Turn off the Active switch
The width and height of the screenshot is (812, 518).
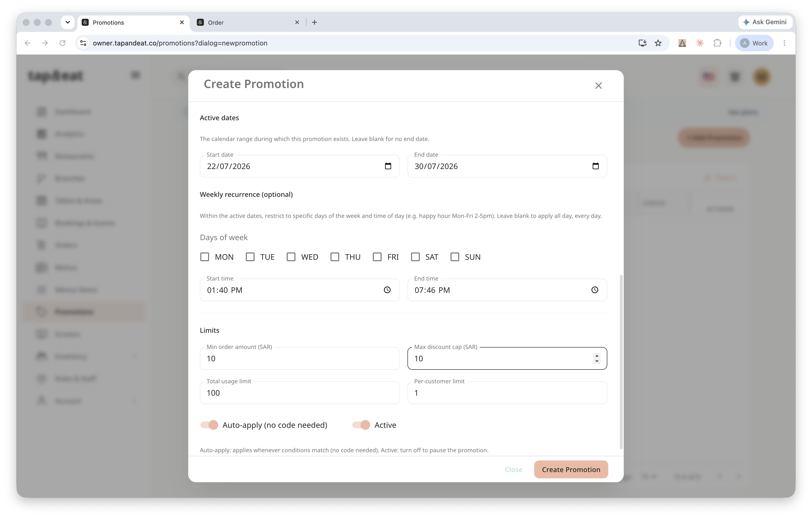point(361,425)
